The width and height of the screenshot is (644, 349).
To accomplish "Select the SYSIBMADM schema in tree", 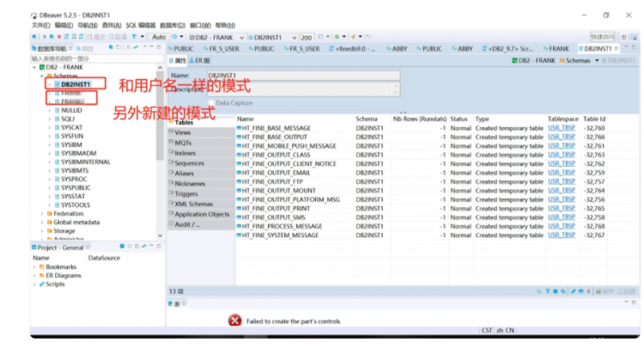I will coord(78,153).
